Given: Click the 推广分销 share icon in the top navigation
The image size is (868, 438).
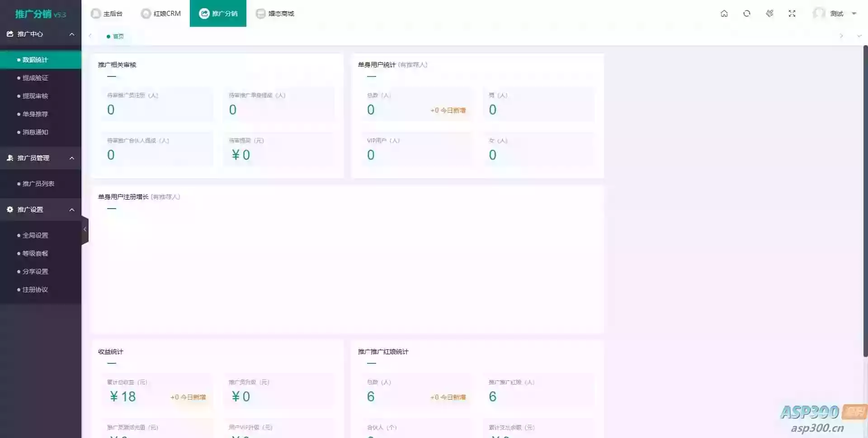Looking at the screenshot, I should pos(204,14).
